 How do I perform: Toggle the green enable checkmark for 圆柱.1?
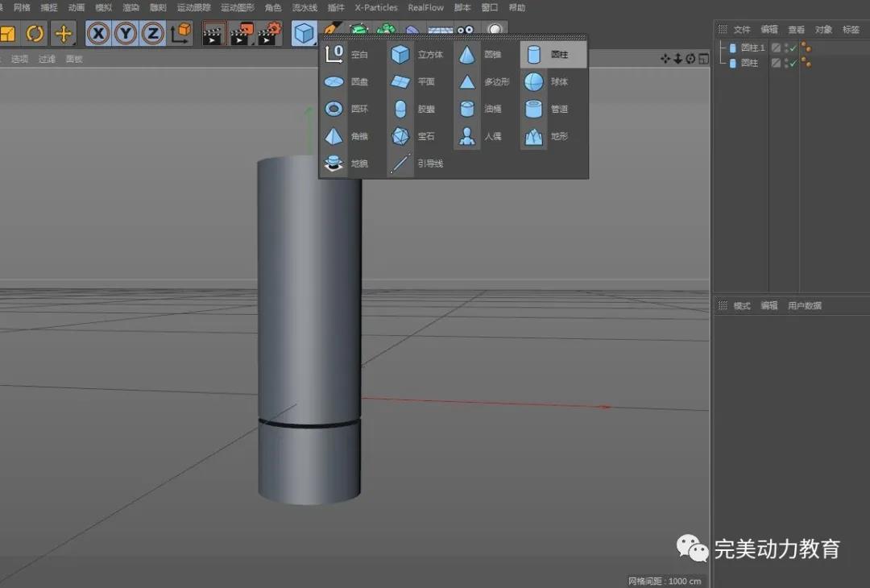pos(793,48)
